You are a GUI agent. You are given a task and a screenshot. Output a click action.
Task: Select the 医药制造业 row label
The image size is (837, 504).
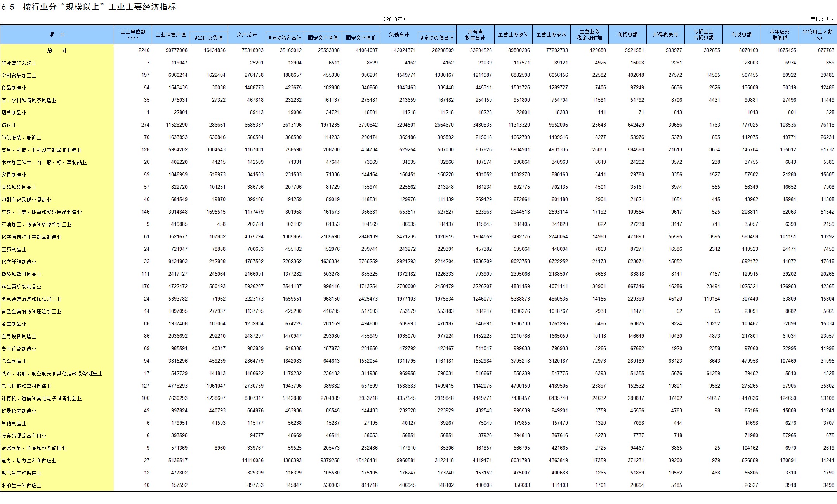[x=14, y=249]
